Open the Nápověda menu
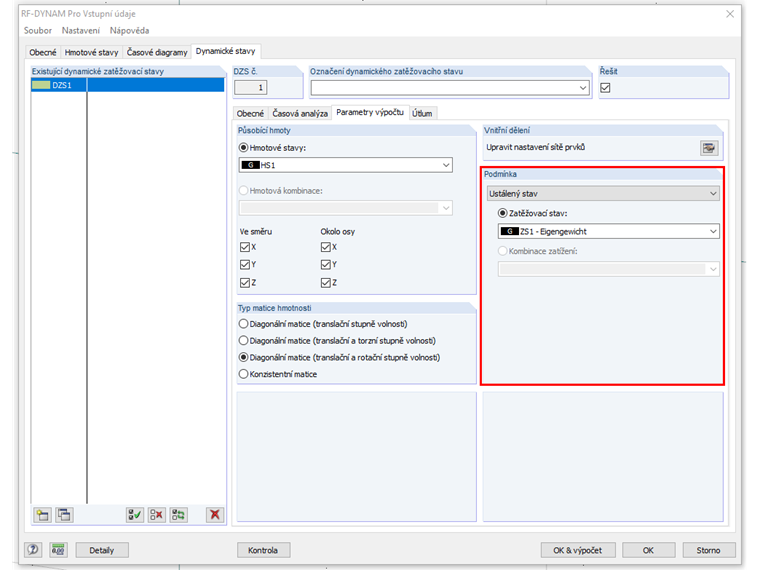The width and height of the screenshot is (760, 570). tap(129, 31)
